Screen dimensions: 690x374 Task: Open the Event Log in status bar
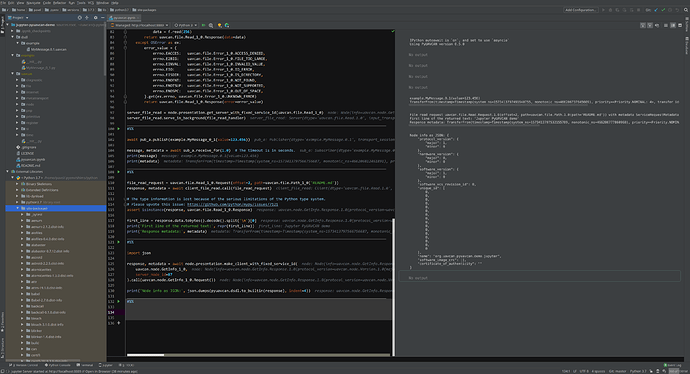(672, 365)
